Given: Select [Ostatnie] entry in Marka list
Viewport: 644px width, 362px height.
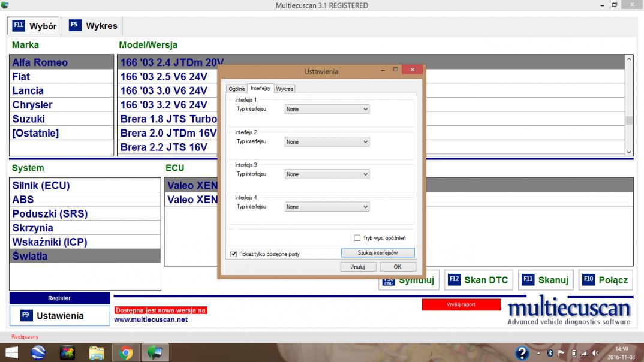Looking at the screenshot, I should [62, 133].
